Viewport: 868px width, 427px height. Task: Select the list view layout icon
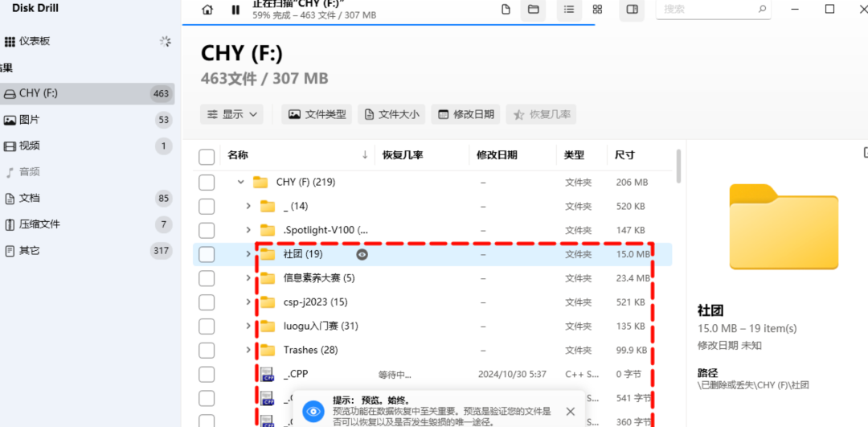click(569, 10)
